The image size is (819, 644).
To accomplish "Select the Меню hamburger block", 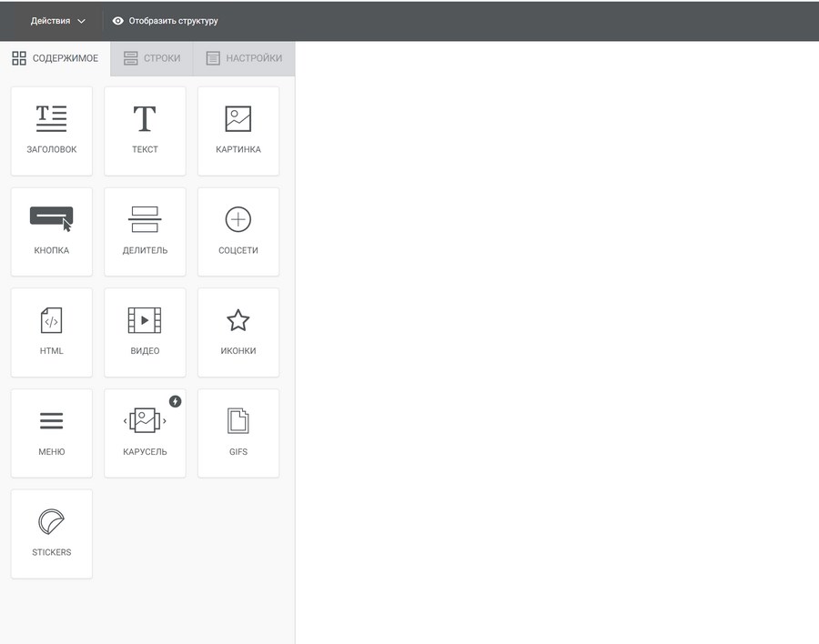I will coord(52,433).
